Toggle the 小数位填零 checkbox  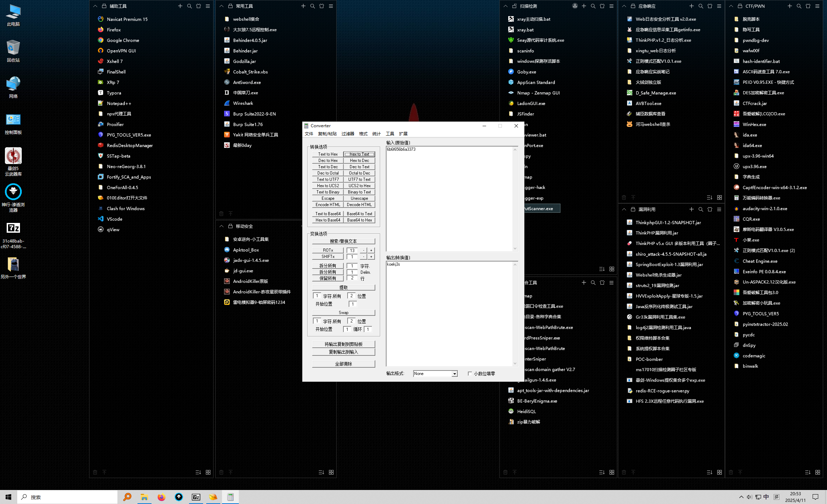tap(470, 374)
